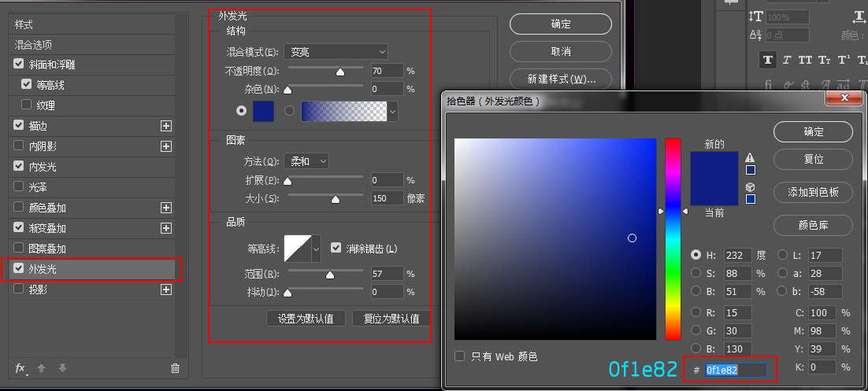Select gradient radio for outer glow
This screenshot has width=868, height=391.
[x=290, y=111]
